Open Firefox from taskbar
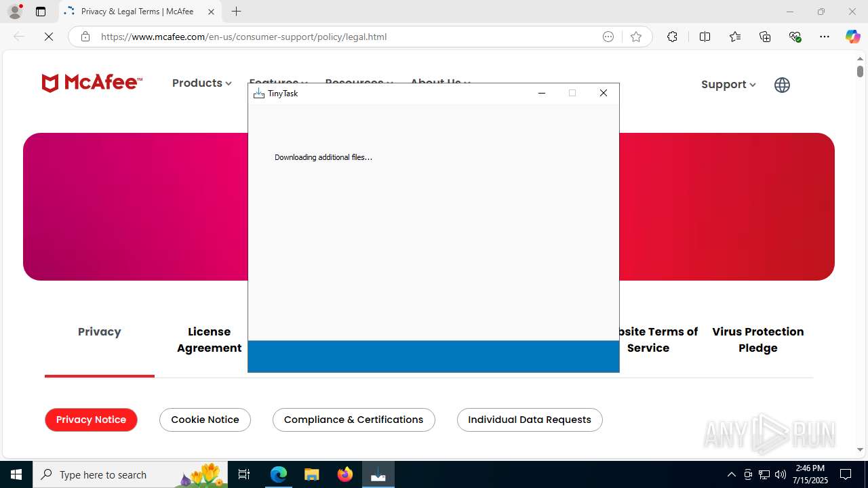Screen dimensions: 868x488 coord(344,474)
